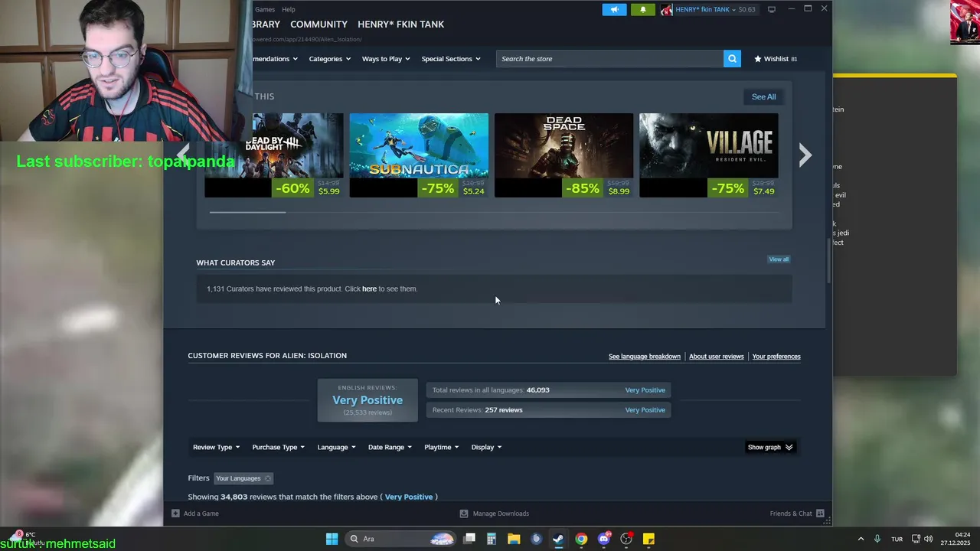Open About user reviews link
The width and height of the screenshot is (980, 551).
[716, 357]
